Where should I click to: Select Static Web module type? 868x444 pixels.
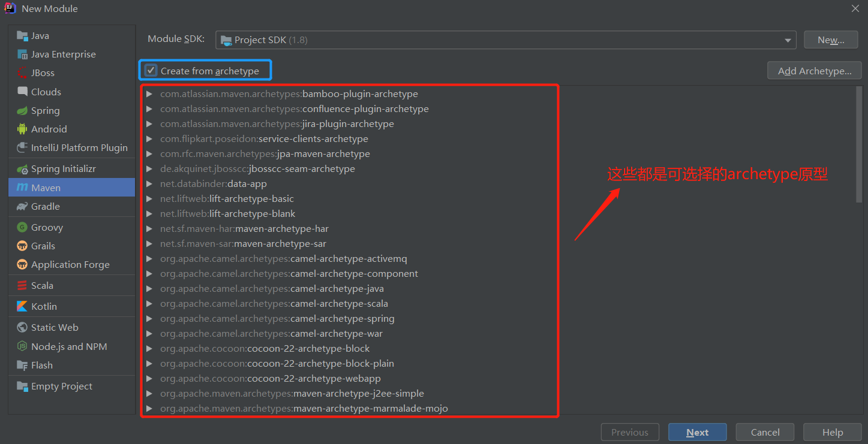pos(71,328)
